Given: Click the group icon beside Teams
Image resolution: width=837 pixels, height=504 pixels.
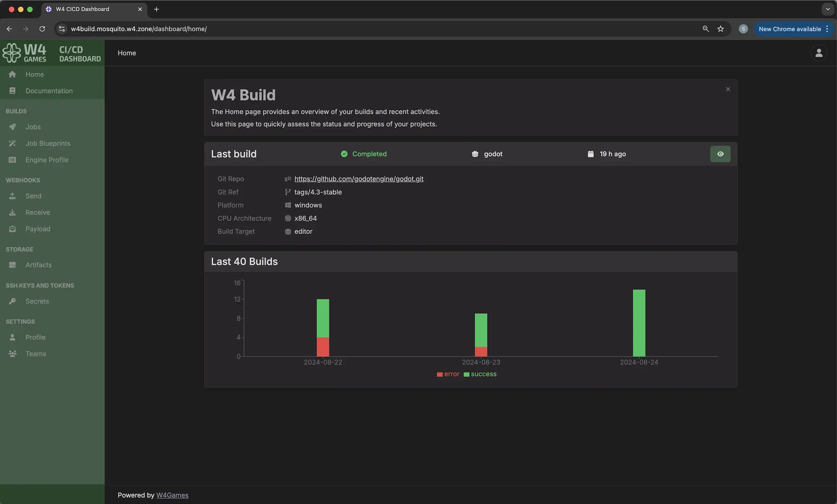Looking at the screenshot, I should 12,354.
